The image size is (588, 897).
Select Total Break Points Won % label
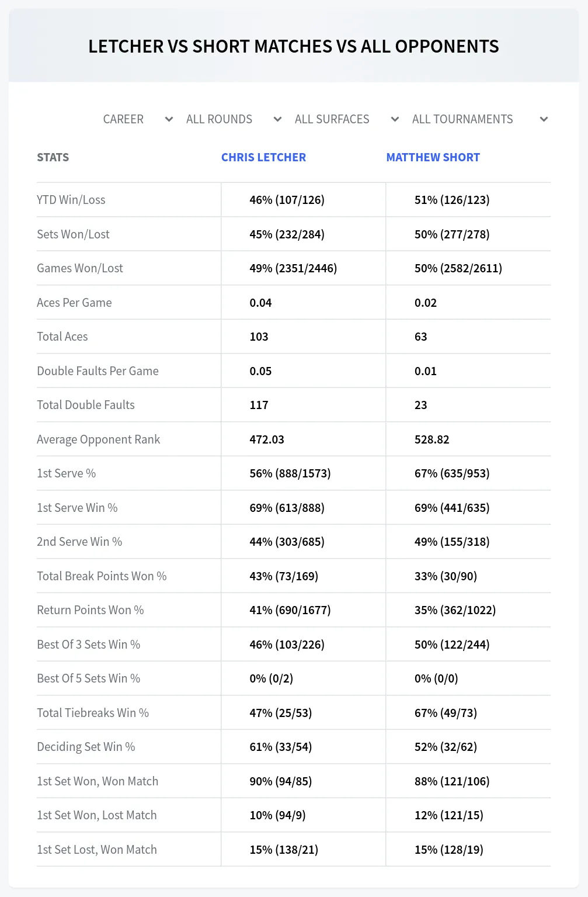102,576
